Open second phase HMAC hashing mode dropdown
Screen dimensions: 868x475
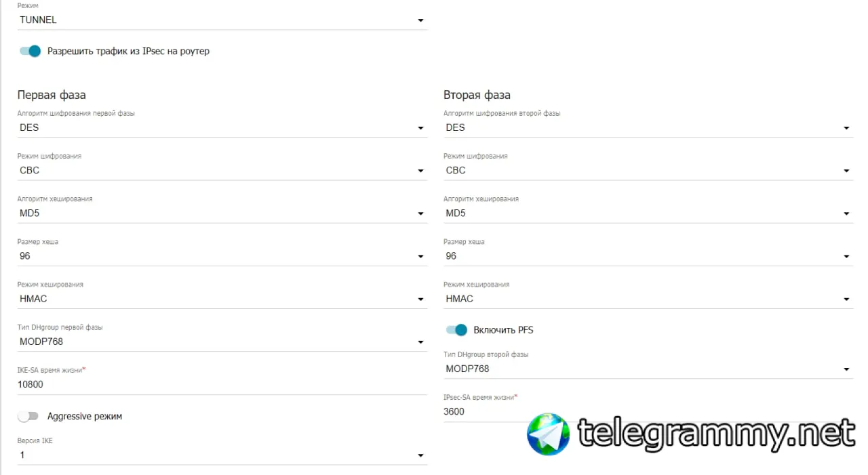coord(648,299)
